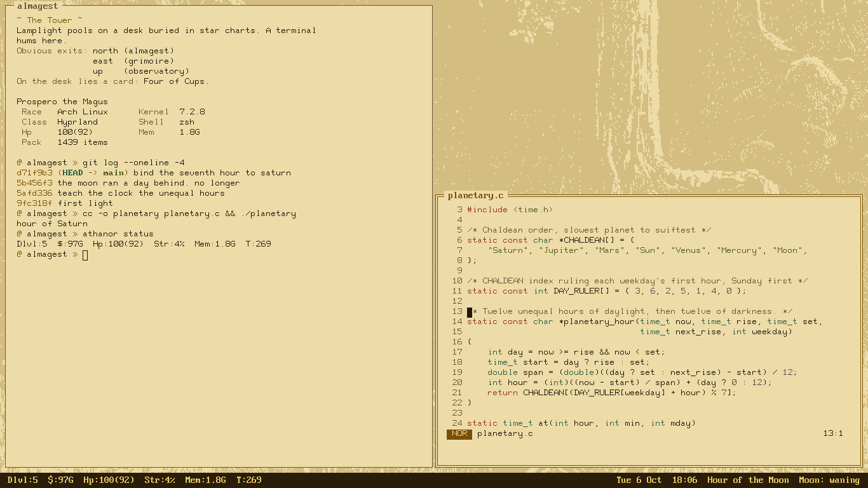Click 'hour of Saturn' program output
Screen dimensions: 868x488
[52, 224]
